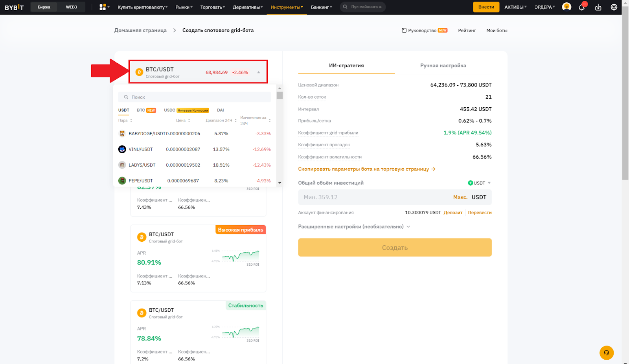Screen dimensions: 629x364
Task: Select the Стабильность strategy card
Action: tap(198, 333)
